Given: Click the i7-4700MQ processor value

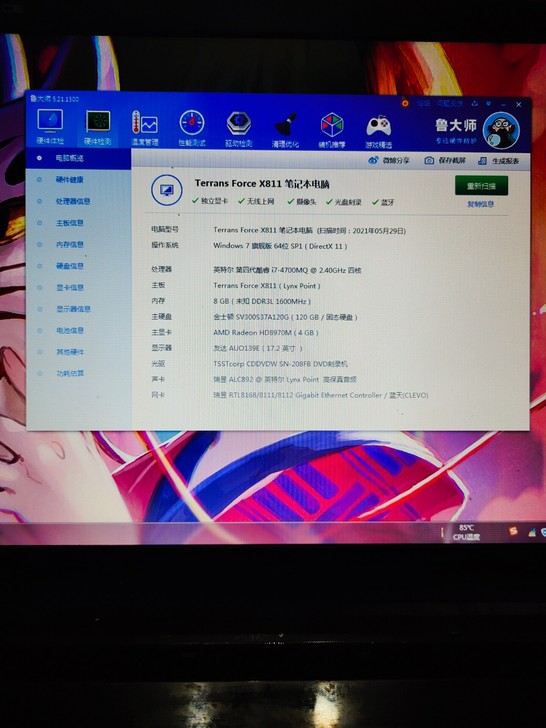Looking at the screenshot, I should pyautogui.click(x=287, y=270).
